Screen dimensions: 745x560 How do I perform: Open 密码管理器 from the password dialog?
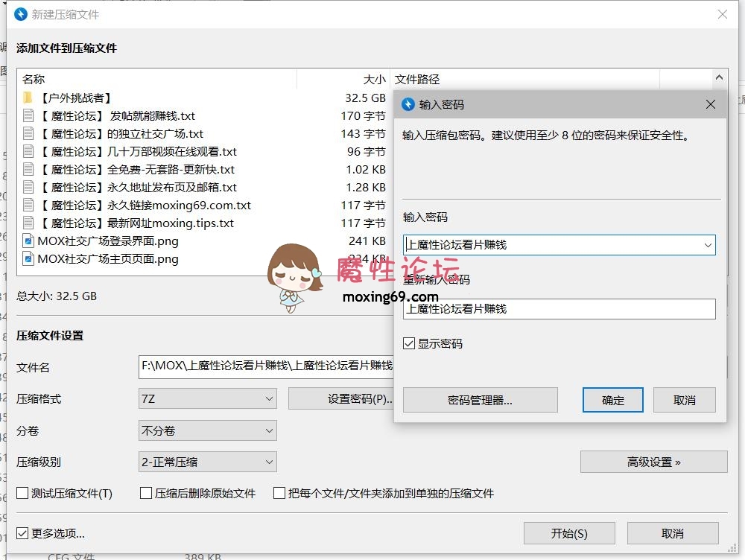coord(480,400)
